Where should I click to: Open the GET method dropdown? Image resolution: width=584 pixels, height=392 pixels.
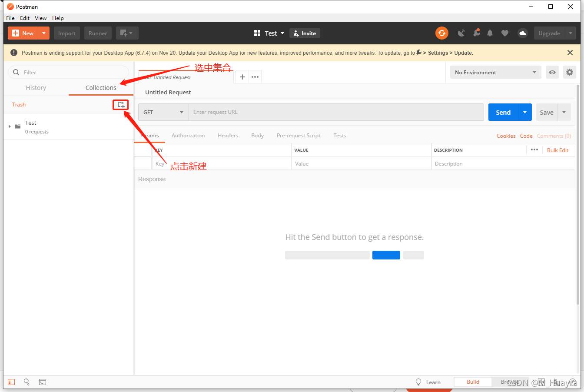163,112
